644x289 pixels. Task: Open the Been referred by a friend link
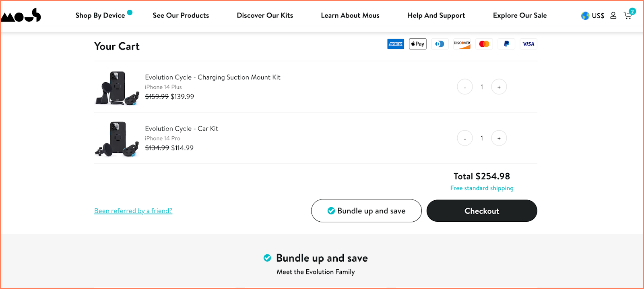[x=133, y=211]
